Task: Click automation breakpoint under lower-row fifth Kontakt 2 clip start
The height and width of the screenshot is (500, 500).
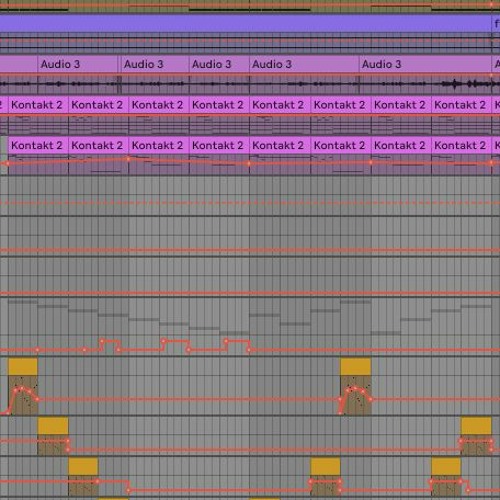Action: pyautogui.click(x=249, y=164)
